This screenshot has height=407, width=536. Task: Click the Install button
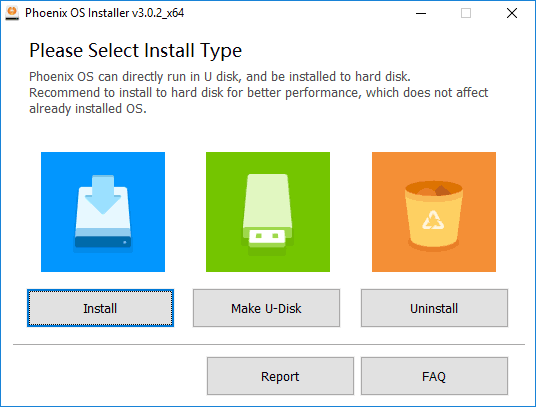pos(100,308)
